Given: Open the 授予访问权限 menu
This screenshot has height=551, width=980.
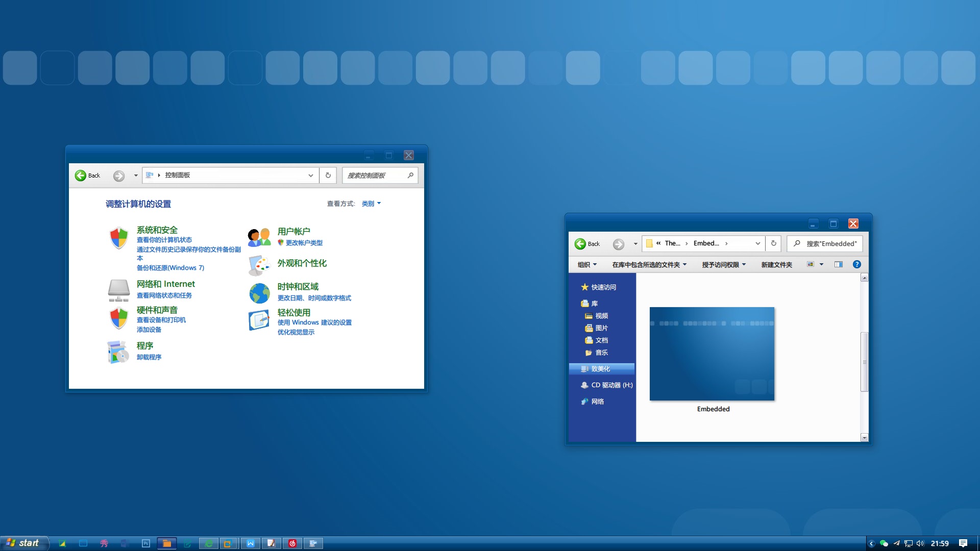Looking at the screenshot, I should (724, 265).
